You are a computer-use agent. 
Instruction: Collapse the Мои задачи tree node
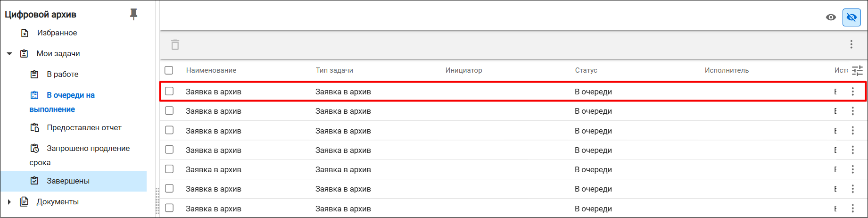click(x=9, y=54)
